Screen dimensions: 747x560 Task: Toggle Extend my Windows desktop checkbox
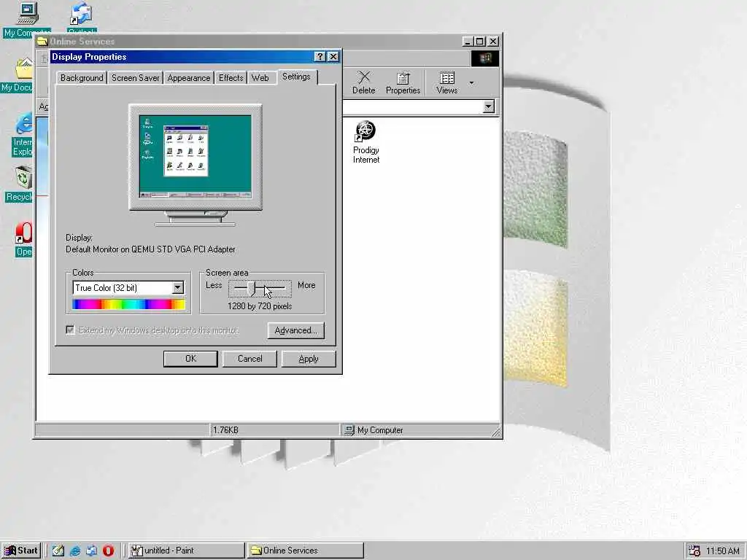pyautogui.click(x=71, y=330)
